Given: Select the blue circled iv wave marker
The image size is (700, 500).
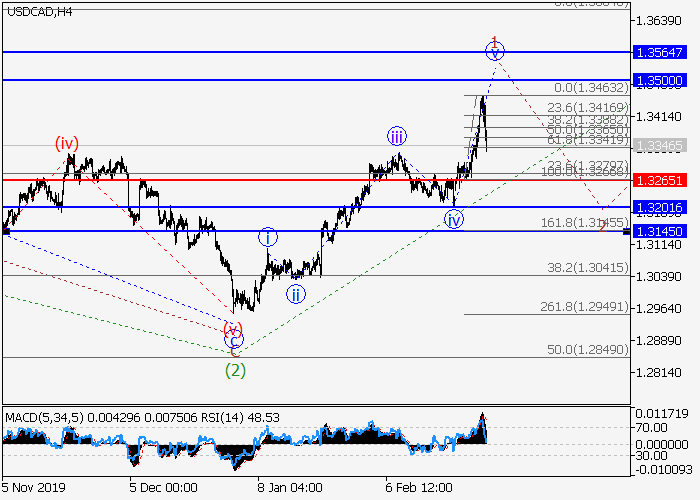Looking at the screenshot, I should tap(454, 220).
